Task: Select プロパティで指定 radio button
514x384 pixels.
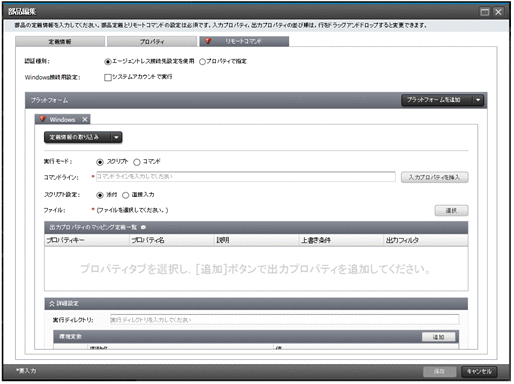Action: click(202, 62)
